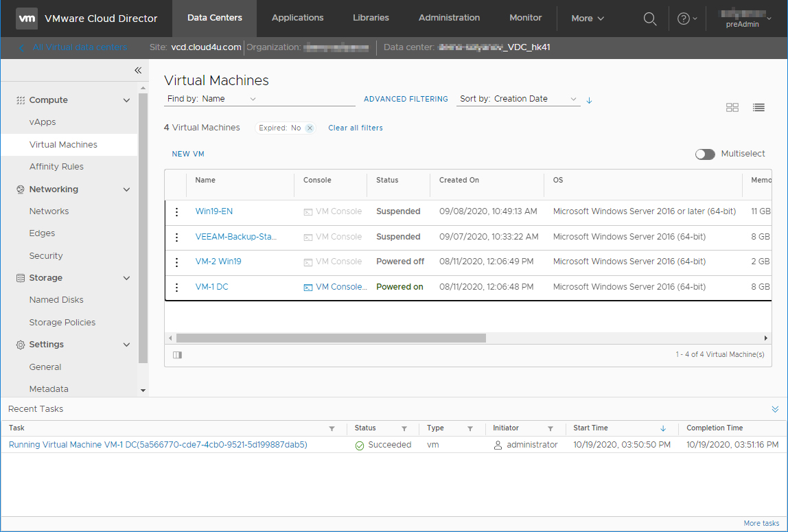Open ADVANCED FILTERING

(406, 100)
